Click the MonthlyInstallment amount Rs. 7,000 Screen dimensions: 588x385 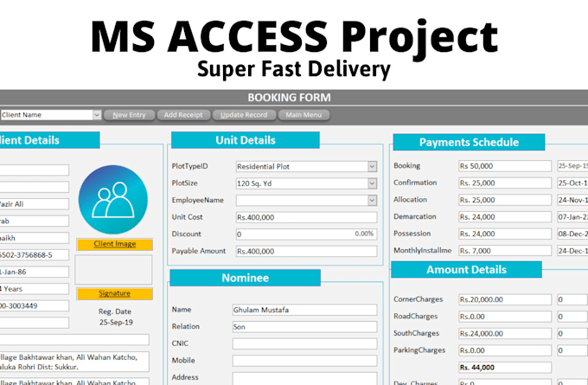(x=505, y=251)
